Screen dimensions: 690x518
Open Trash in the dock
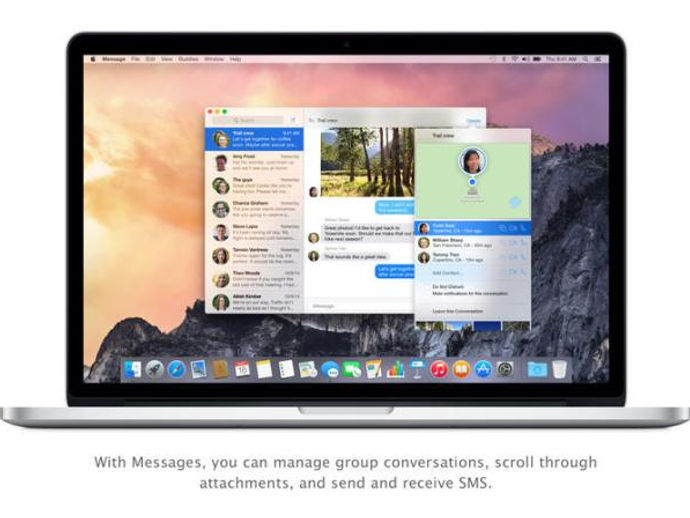click(x=559, y=369)
